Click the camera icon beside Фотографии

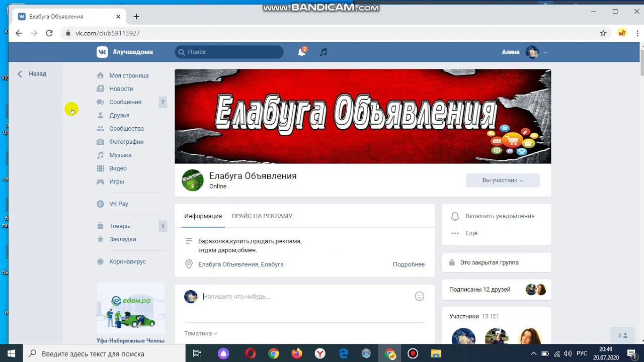tap(100, 142)
